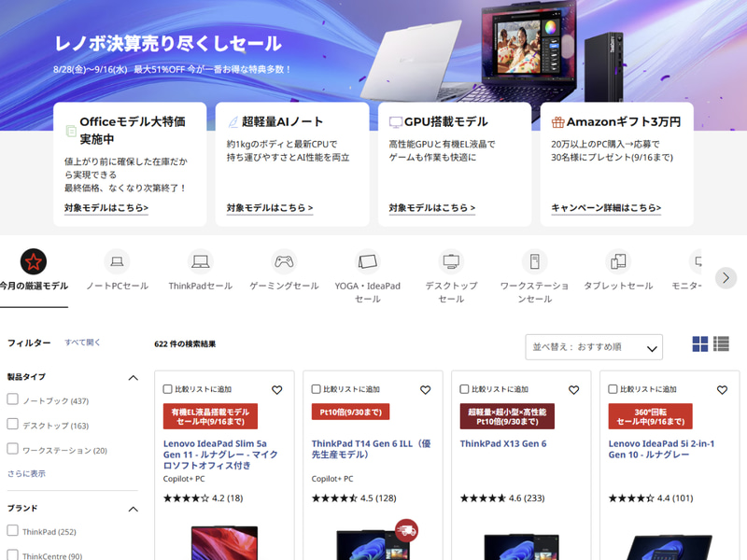Image resolution: width=747 pixels, height=560 pixels.
Task: Select the tablet タブレットセール icon
Action: [618, 261]
